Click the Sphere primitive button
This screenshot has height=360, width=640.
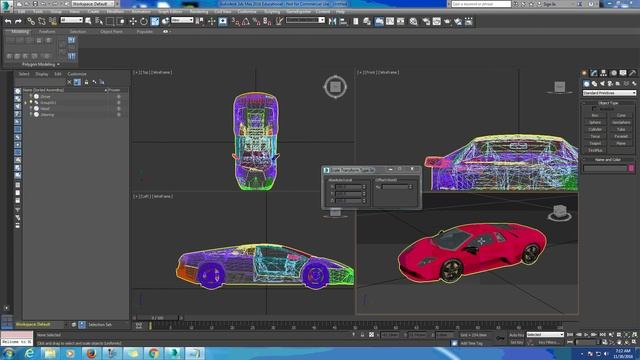point(595,122)
